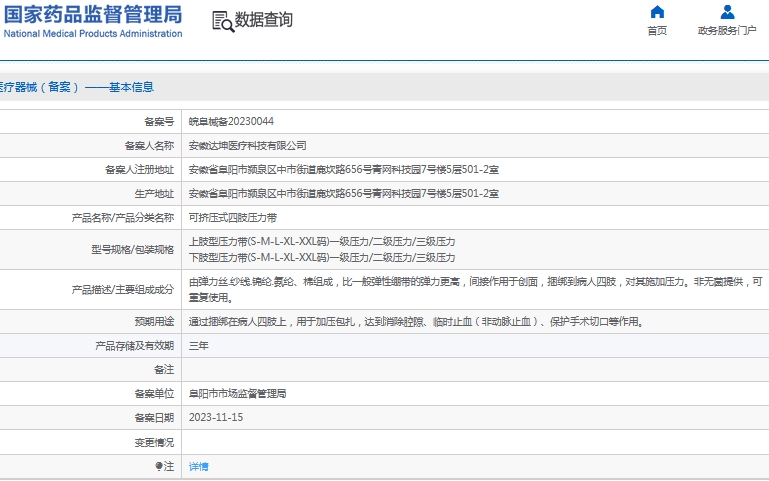Click the 备注 label
This screenshot has height=481, width=769.
[x=164, y=370]
